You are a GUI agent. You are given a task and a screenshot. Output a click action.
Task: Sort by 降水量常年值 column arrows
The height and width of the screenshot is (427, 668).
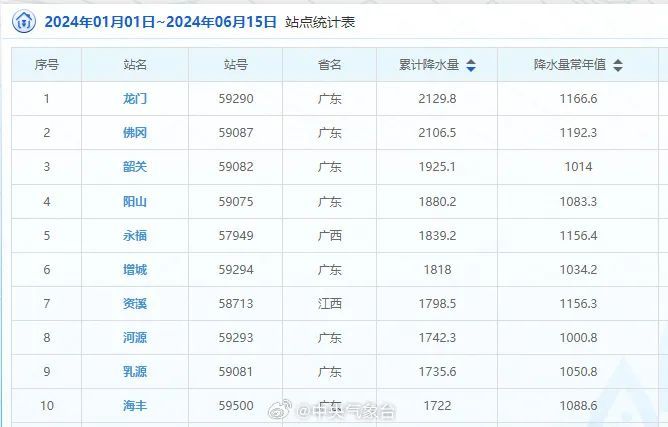618,65
